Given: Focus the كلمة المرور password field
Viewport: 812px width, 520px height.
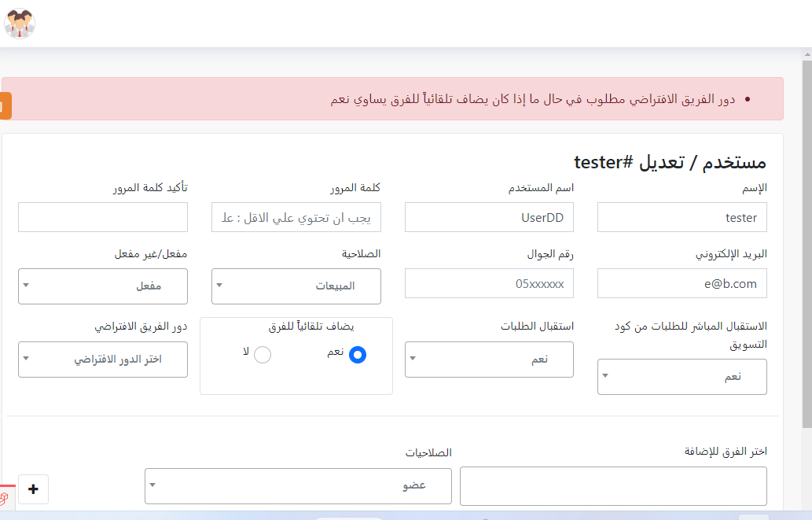Looking at the screenshot, I should tap(296, 217).
